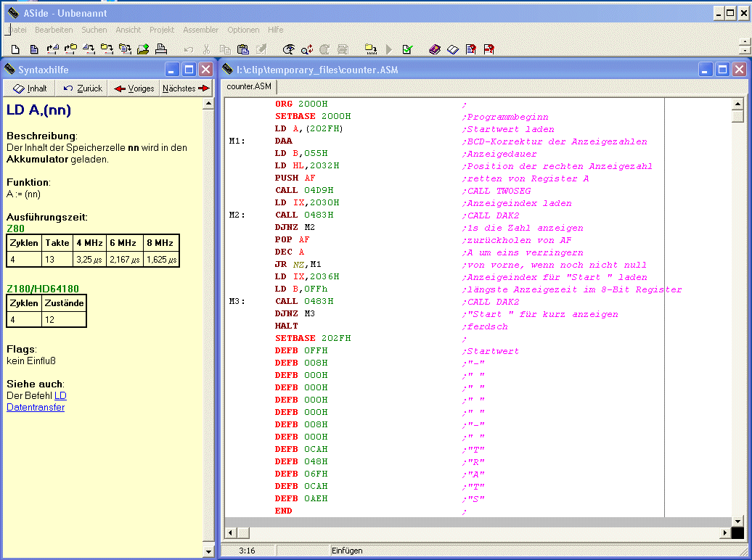Open the Ansicht menu
The height and width of the screenshot is (560, 752).
pos(128,30)
